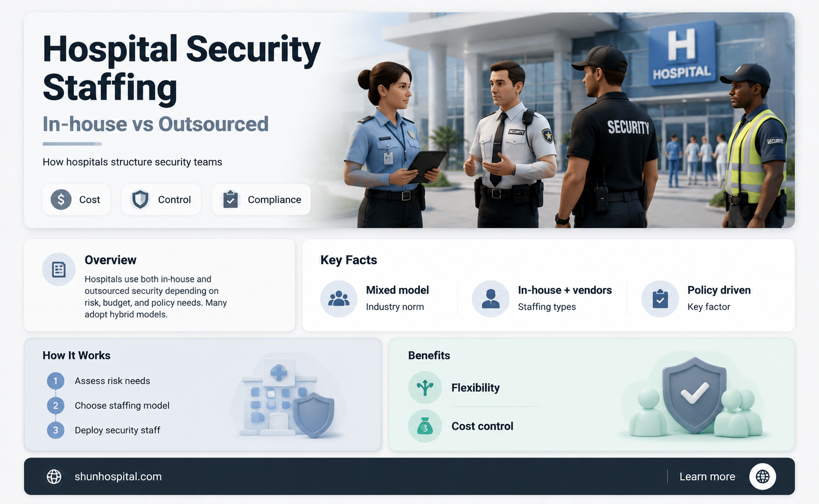
Task: Click the Hospital Security Staffing title
Action: pos(181,68)
